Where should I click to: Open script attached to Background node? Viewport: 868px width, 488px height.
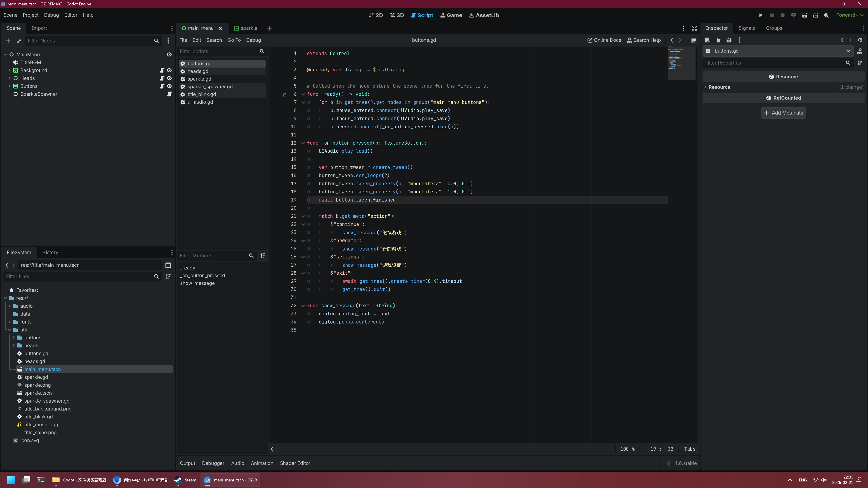[x=162, y=70]
